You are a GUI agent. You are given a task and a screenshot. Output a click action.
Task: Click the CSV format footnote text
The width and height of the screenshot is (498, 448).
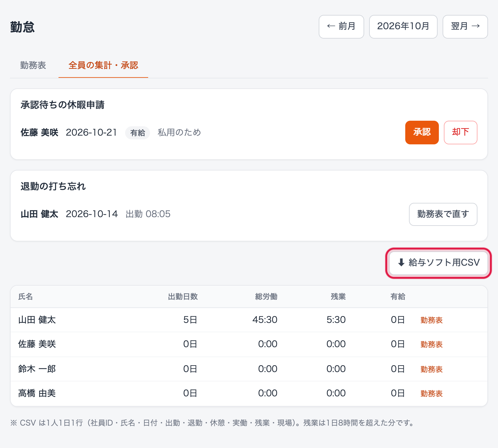[213, 423]
